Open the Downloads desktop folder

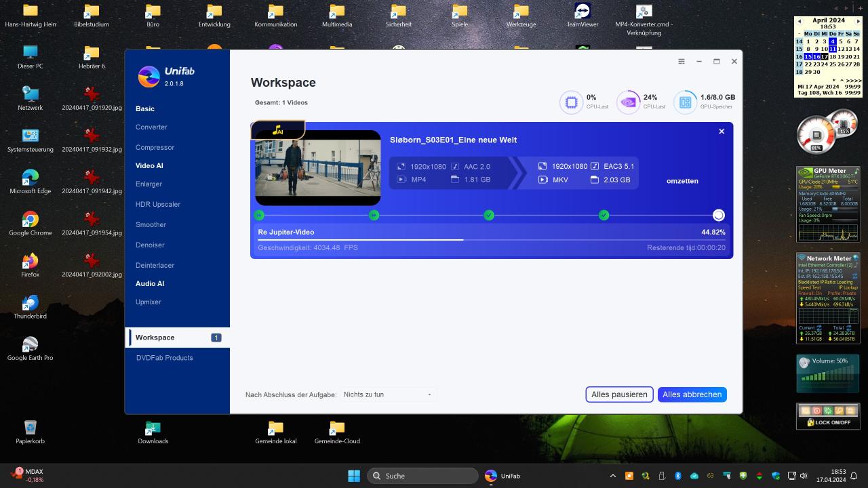pos(153,432)
